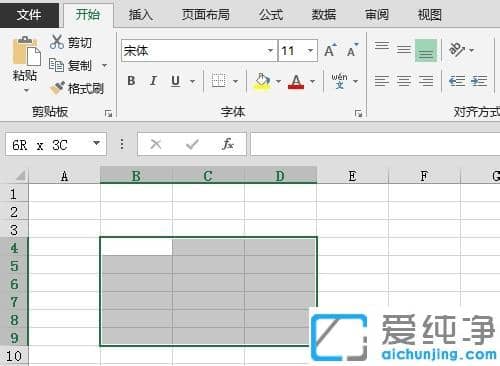Open the Copy dropdown arrow
Viewport: 500px width, 366px height.
click(104, 65)
